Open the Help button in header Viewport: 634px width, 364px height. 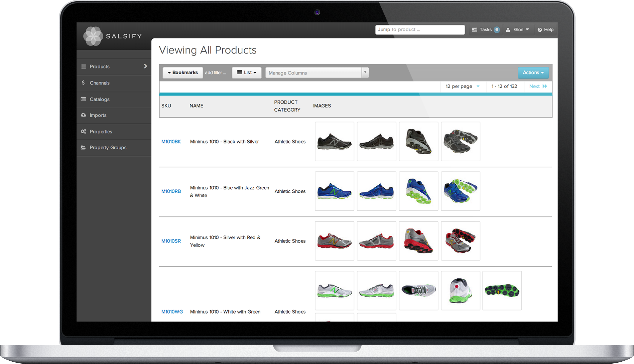point(545,30)
